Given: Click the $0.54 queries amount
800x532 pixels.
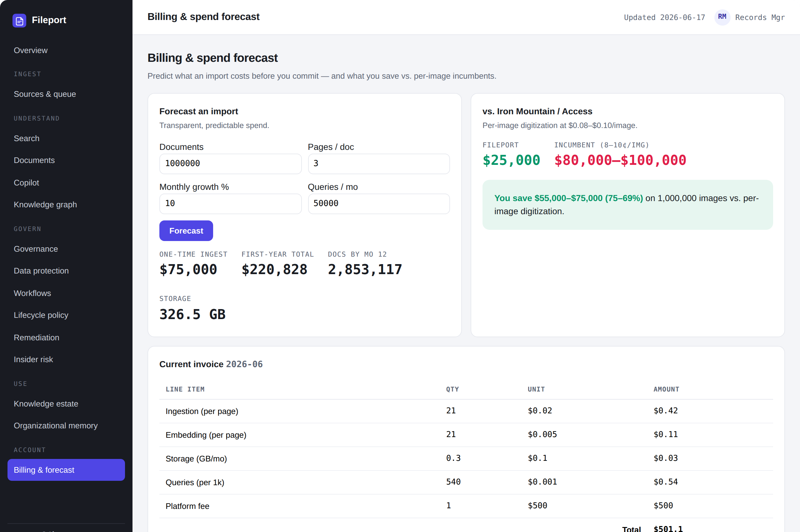Looking at the screenshot, I should click(x=666, y=482).
